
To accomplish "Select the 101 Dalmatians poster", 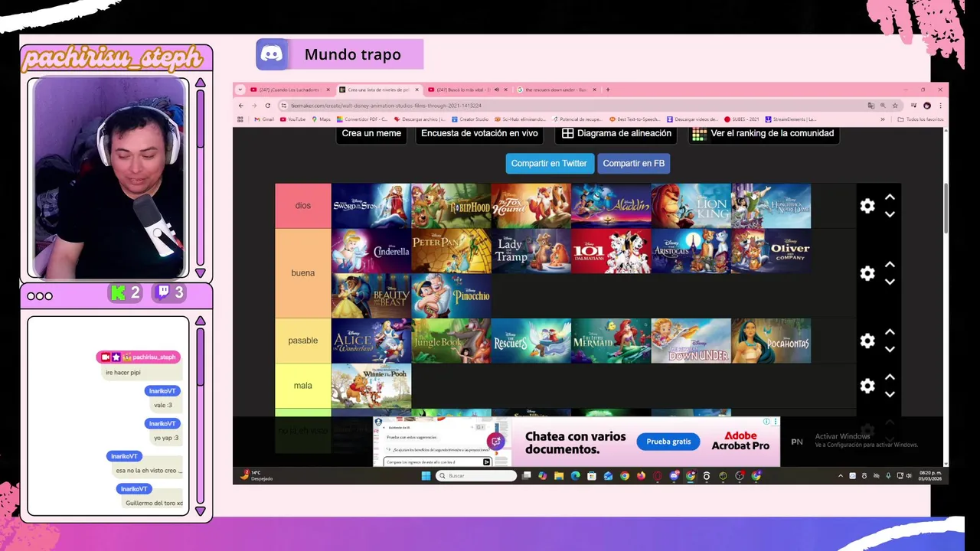I will [611, 251].
